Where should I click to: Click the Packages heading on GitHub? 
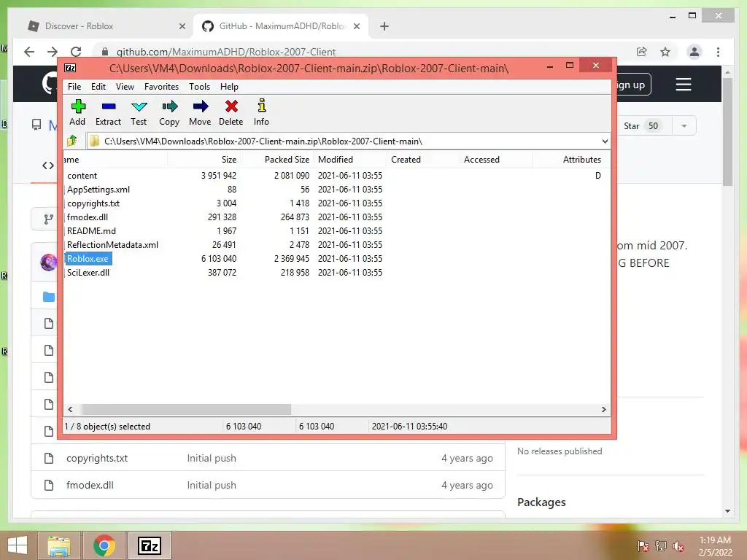click(x=542, y=502)
